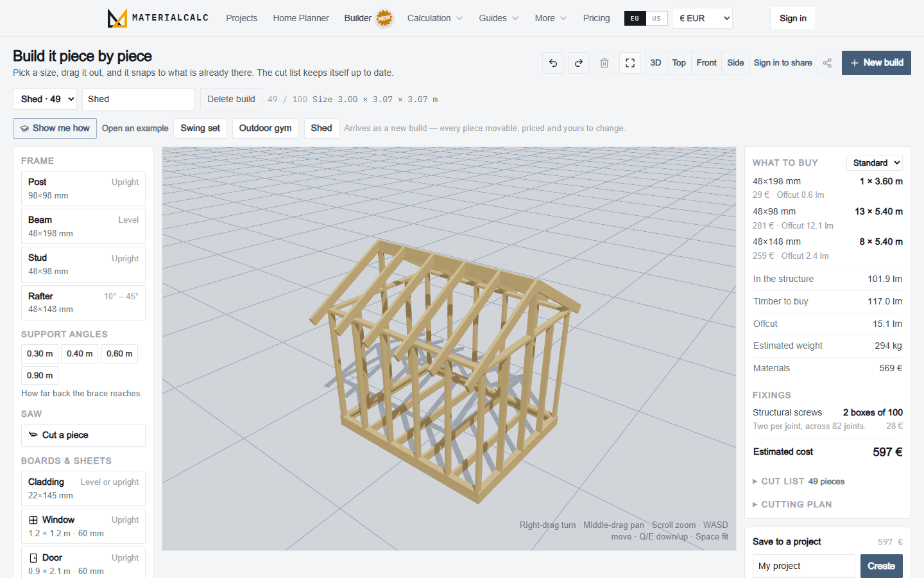
Task: Enter fullscreen view with expand icon
Action: pyautogui.click(x=630, y=63)
